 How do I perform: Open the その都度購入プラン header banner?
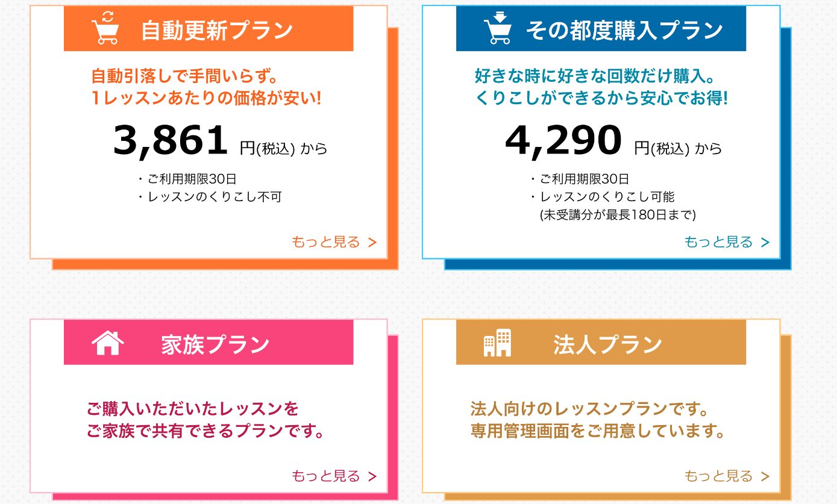click(x=624, y=30)
